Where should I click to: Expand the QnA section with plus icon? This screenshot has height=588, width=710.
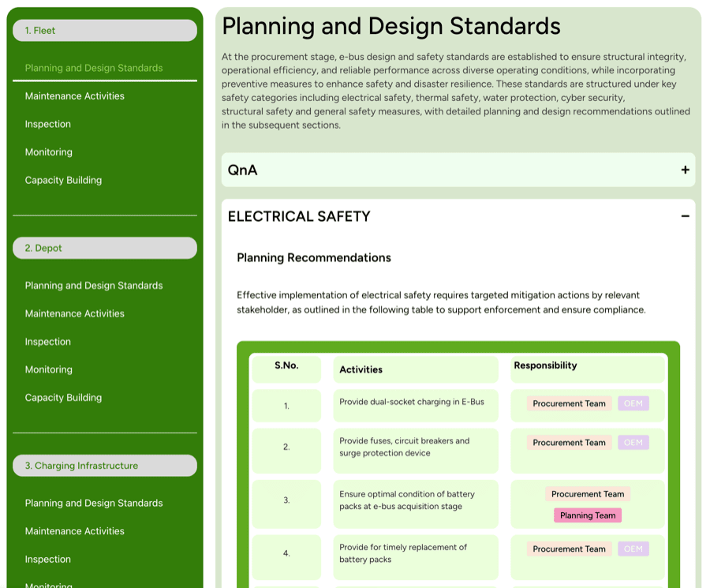click(685, 170)
